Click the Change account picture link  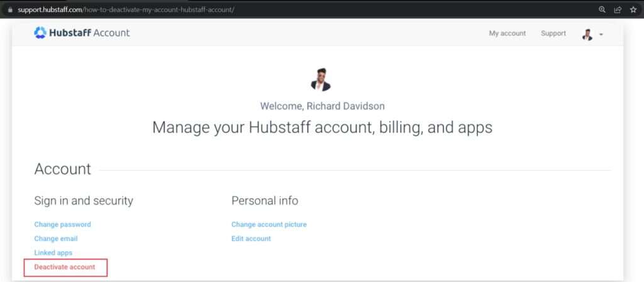pos(269,225)
